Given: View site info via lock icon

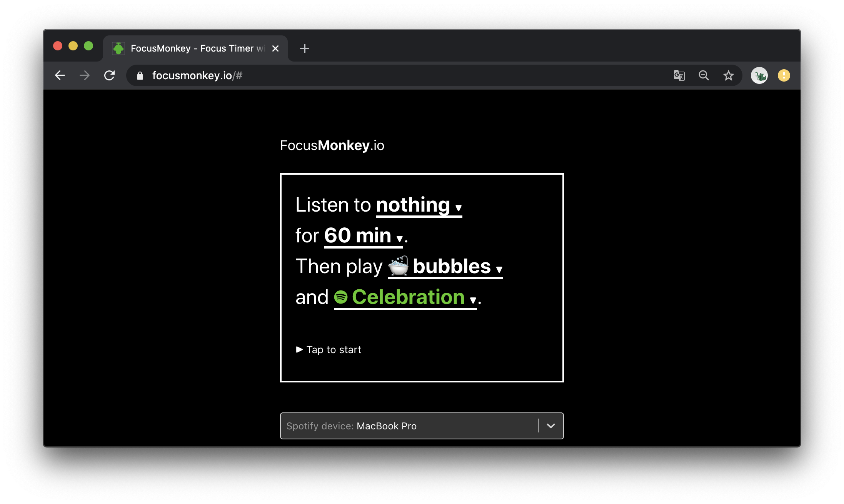Looking at the screenshot, I should point(140,76).
